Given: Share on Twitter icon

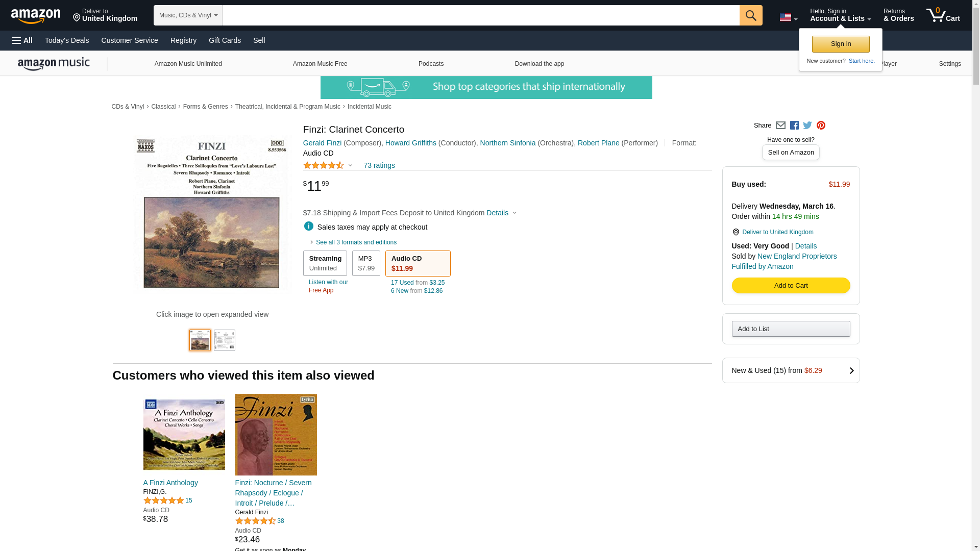Looking at the screenshot, I should 807,126.
